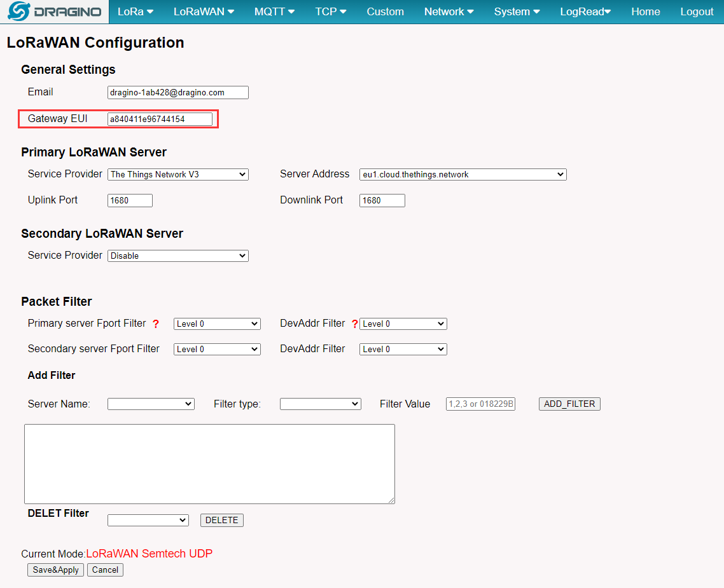Open the System menu
The width and height of the screenshot is (724, 588).
click(x=517, y=11)
